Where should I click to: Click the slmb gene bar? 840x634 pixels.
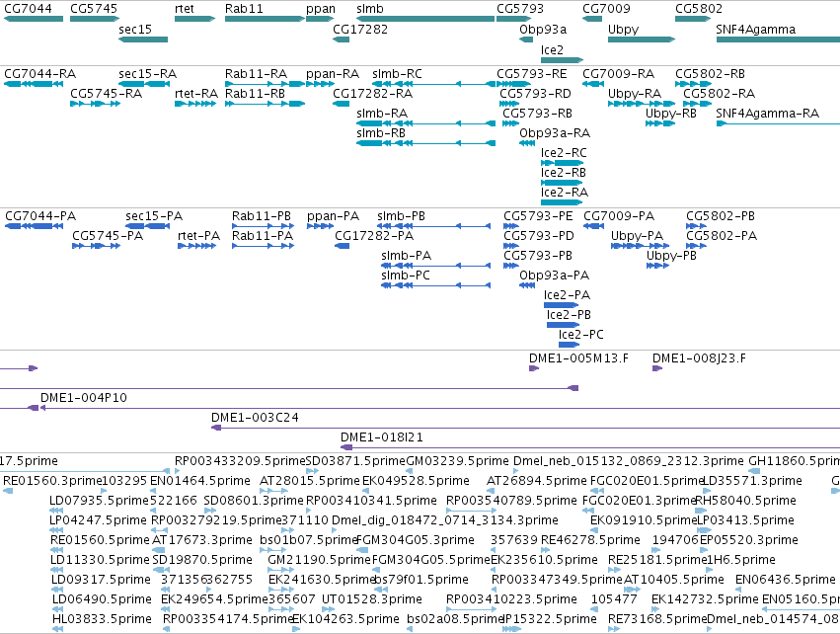pyautogui.click(x=425, y=19)
